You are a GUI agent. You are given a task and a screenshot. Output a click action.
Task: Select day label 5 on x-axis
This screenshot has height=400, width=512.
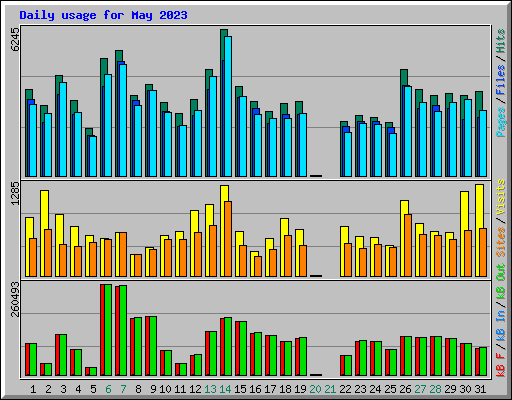point(93,389)
